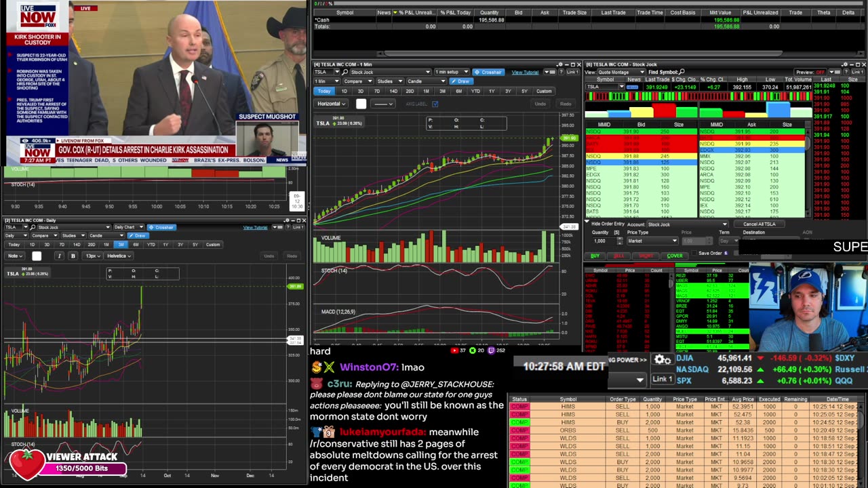Viewport: 868px width, 488px height.
Task: Click the BUY button in order entry
Action: point(595,256)
